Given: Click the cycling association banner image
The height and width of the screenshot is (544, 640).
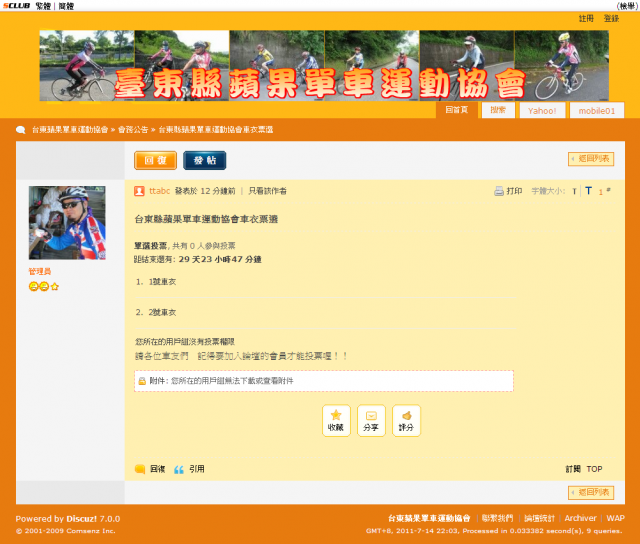Looking at the screenshot, I should pos(324,65).
